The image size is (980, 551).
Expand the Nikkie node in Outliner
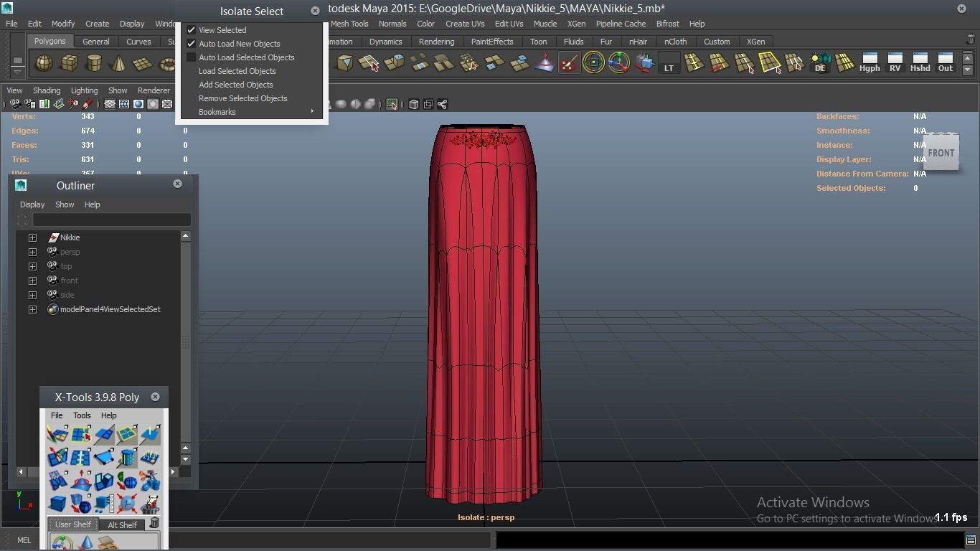tap(32, 237)
